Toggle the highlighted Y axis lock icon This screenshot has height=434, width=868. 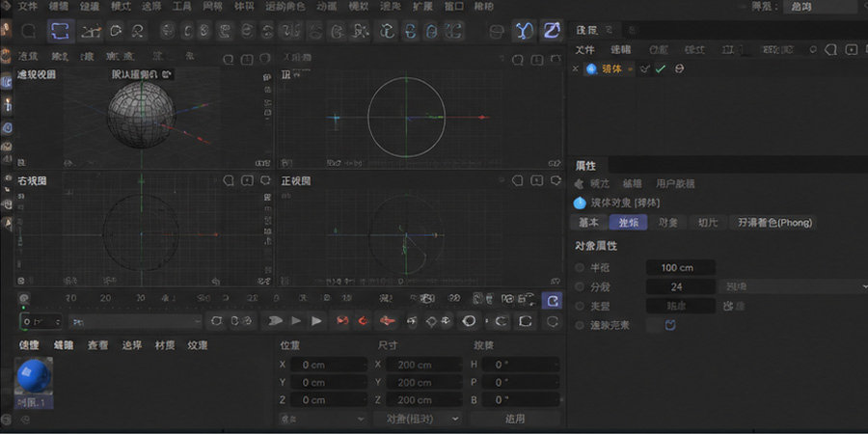pyautogui.click(x=523, y=31)
